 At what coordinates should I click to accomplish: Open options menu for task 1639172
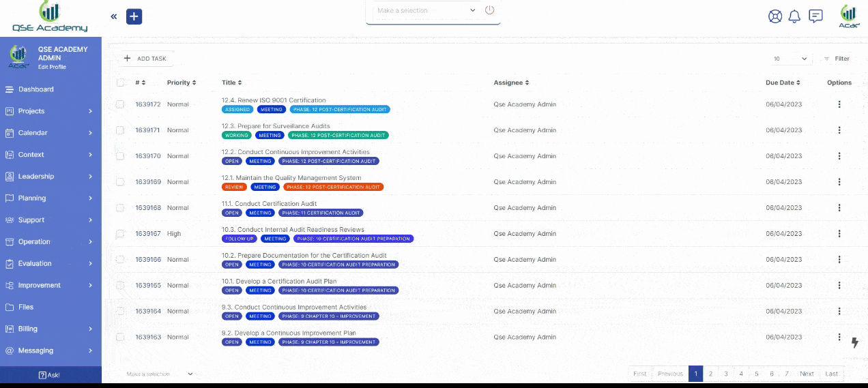coord(839,104)
